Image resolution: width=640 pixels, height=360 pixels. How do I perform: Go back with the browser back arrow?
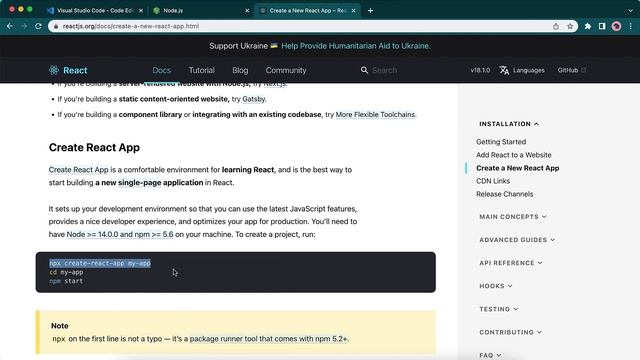click(10, 26)
